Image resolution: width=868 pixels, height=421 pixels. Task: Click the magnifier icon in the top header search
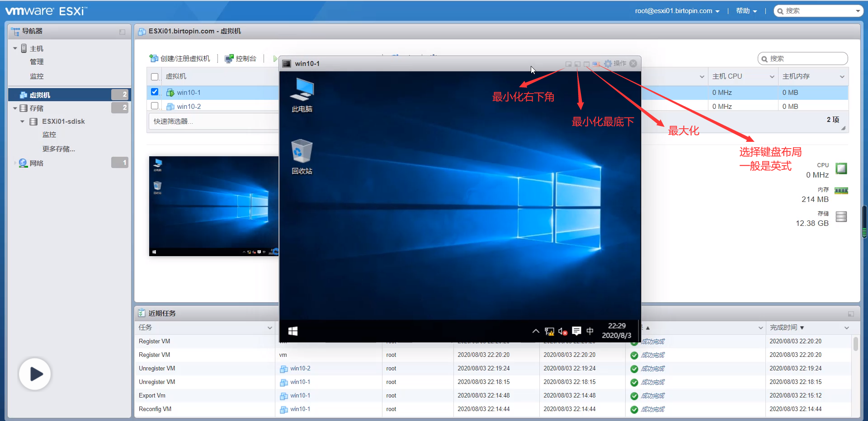pos(780,11)
